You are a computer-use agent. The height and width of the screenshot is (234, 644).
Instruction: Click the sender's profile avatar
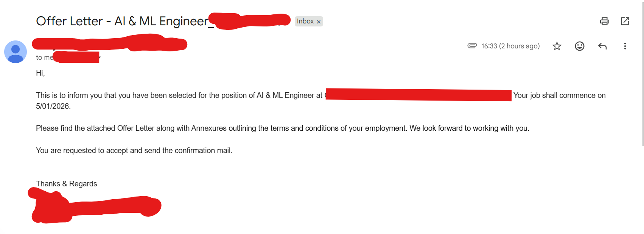point(16,52)
